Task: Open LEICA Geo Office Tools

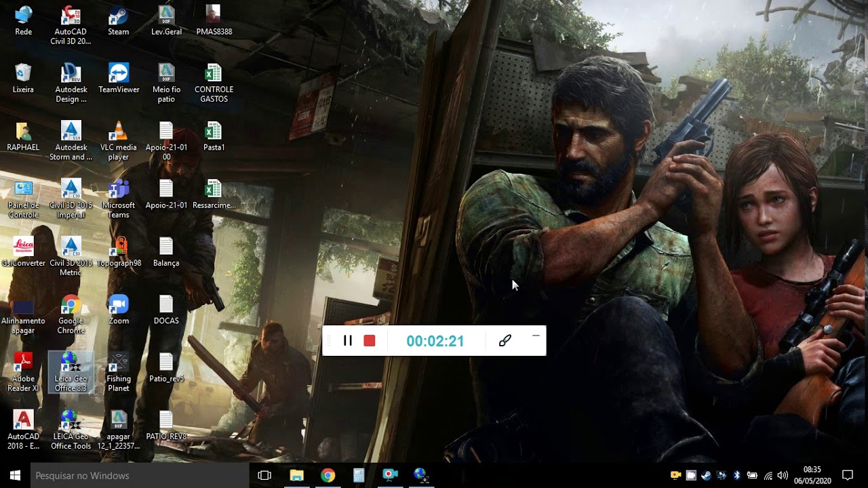Action: (71, 430)
